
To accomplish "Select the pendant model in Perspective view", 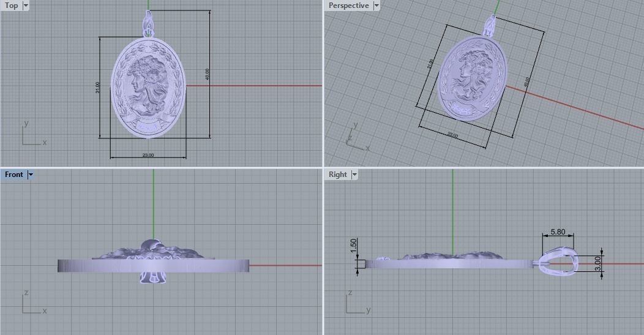I will click(x=473, y=78).
